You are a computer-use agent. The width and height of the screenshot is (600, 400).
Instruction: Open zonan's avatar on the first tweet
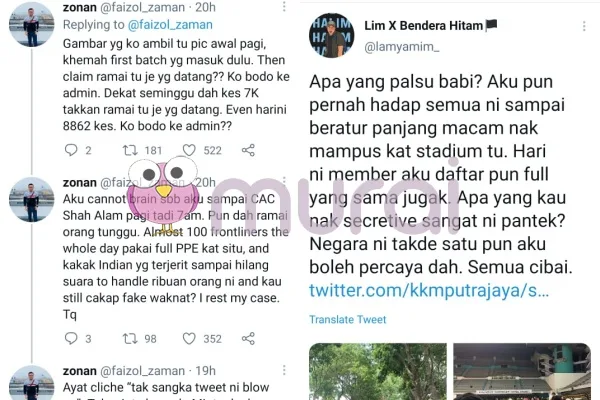tap(31, 24)
